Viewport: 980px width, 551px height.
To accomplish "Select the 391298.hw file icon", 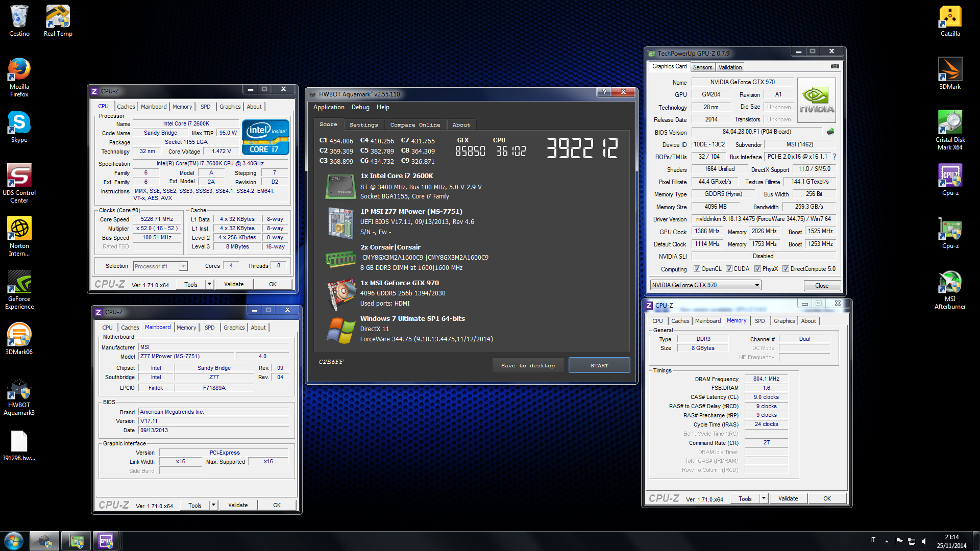I will [19, 445].
